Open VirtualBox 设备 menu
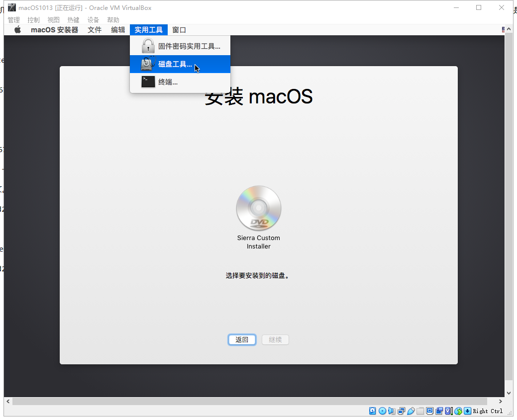517x420 pixels. pos(93,20)
